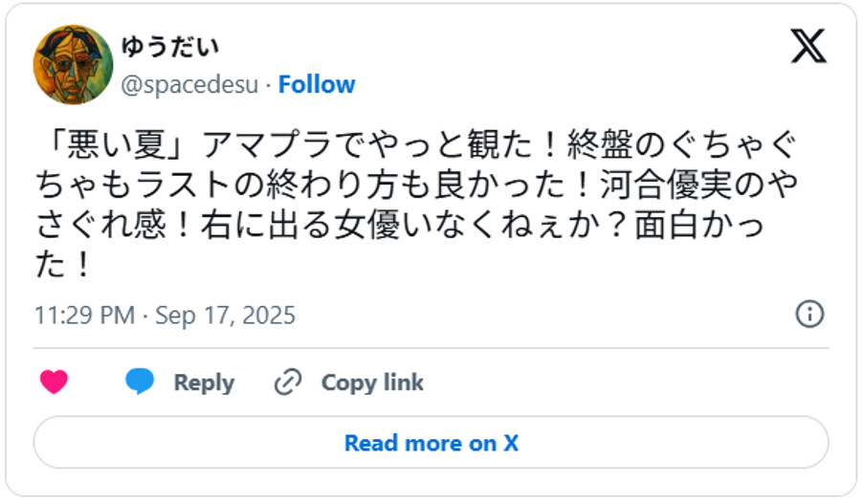Open the ゆうだい display name
This screenshot has height=504, width=863.
(x=168, y=47)
